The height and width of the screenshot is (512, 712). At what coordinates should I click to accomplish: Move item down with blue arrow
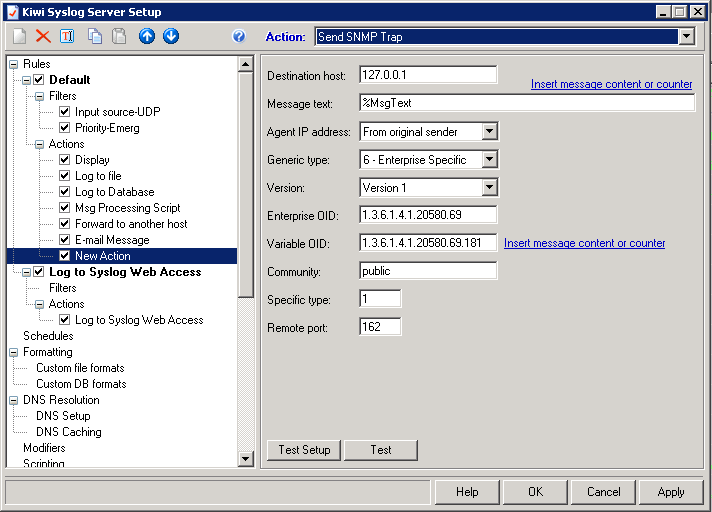[171, 36]
